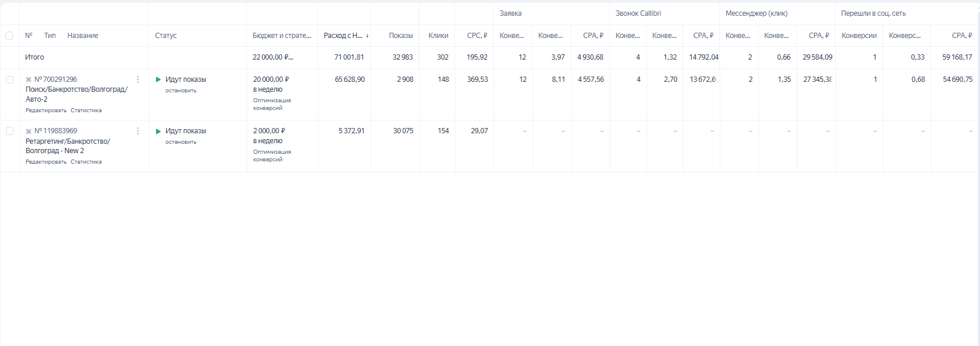Open three-dot menu for campaign №119883969

[138, 131]
